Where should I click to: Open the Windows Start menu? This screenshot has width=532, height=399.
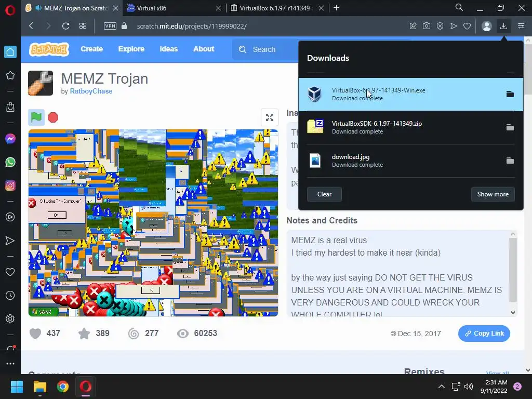click(x=17, y=387)
